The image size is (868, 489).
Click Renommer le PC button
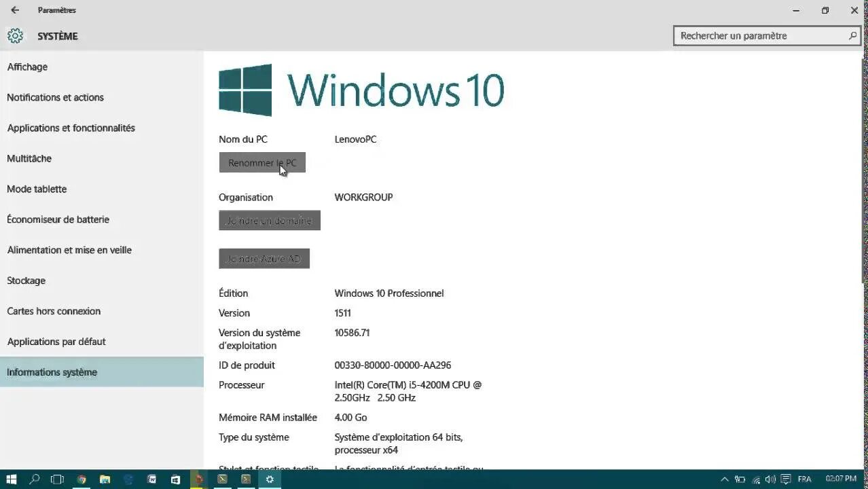[x=262, y=162]
